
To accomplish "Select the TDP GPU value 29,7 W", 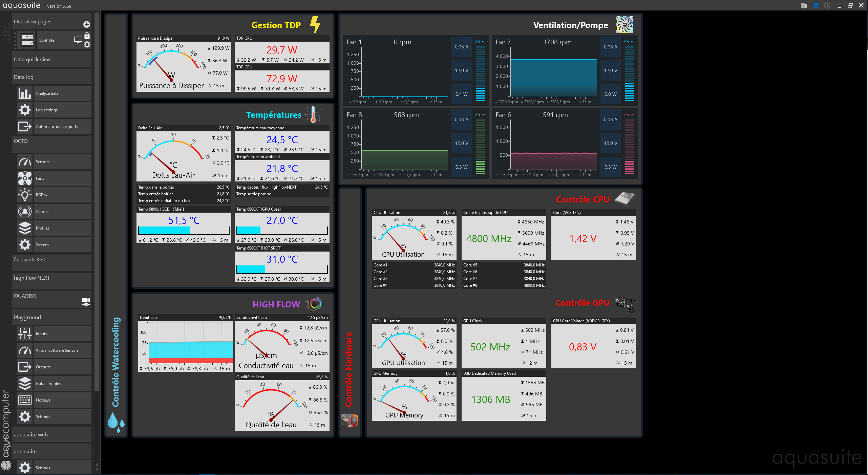I will 282,50.
